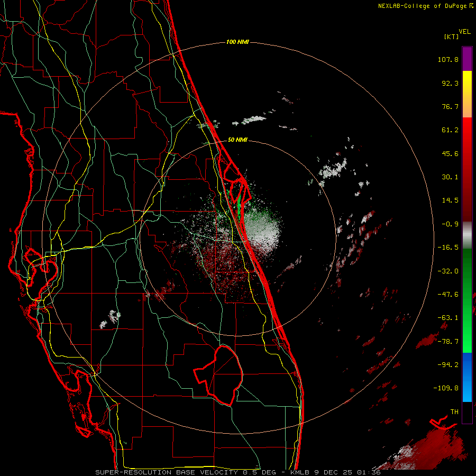Select the 30.1 value on the velocity scale
The width and height of the screenshot is (476, 476).
[450, 177]
